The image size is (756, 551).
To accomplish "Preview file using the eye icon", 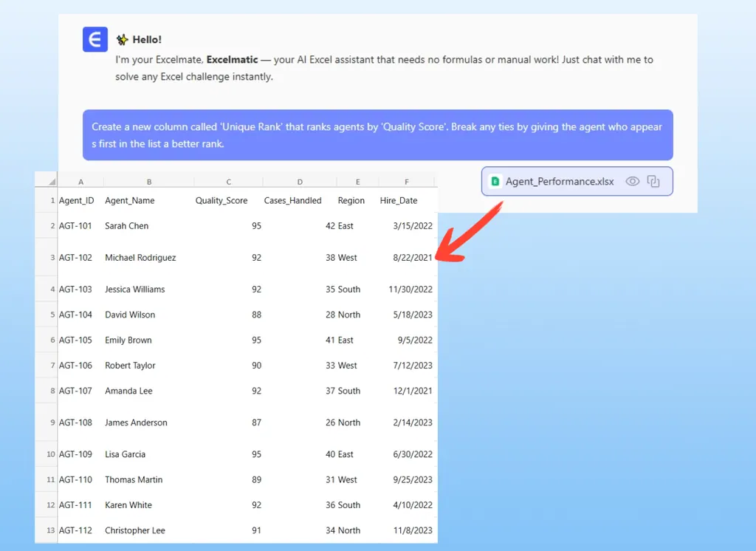I will (x=632, y=181).
